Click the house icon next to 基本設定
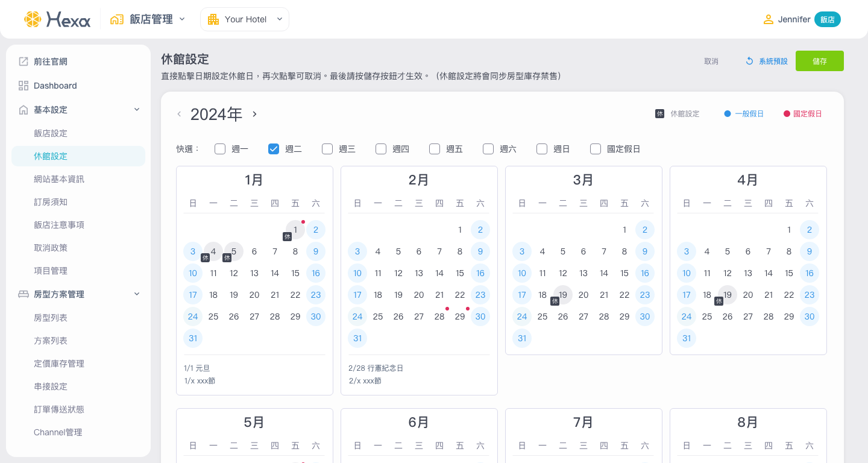This screenshot has width=868, height=463. point(24,110)
